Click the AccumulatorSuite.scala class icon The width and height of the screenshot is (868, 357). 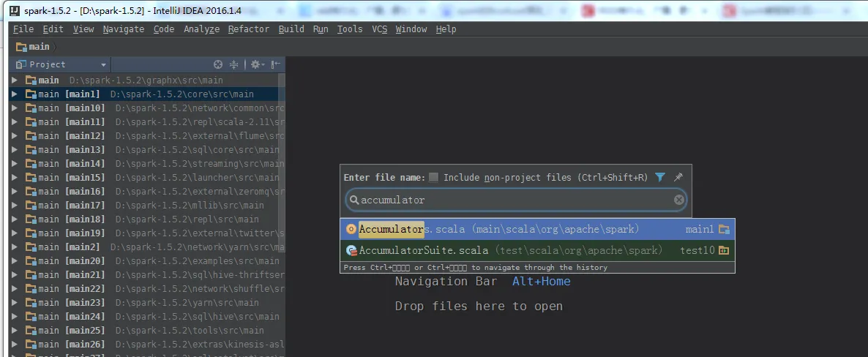[x=351, y=251]
